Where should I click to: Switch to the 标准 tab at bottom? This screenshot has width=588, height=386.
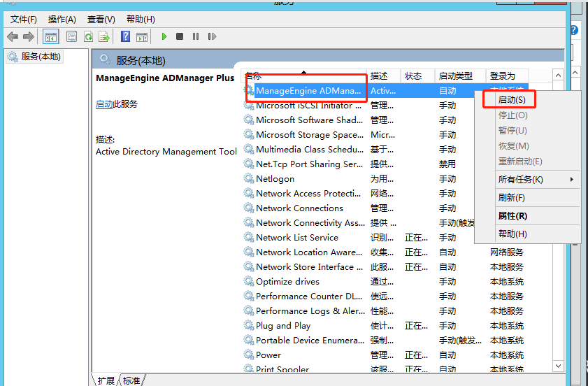131,380
